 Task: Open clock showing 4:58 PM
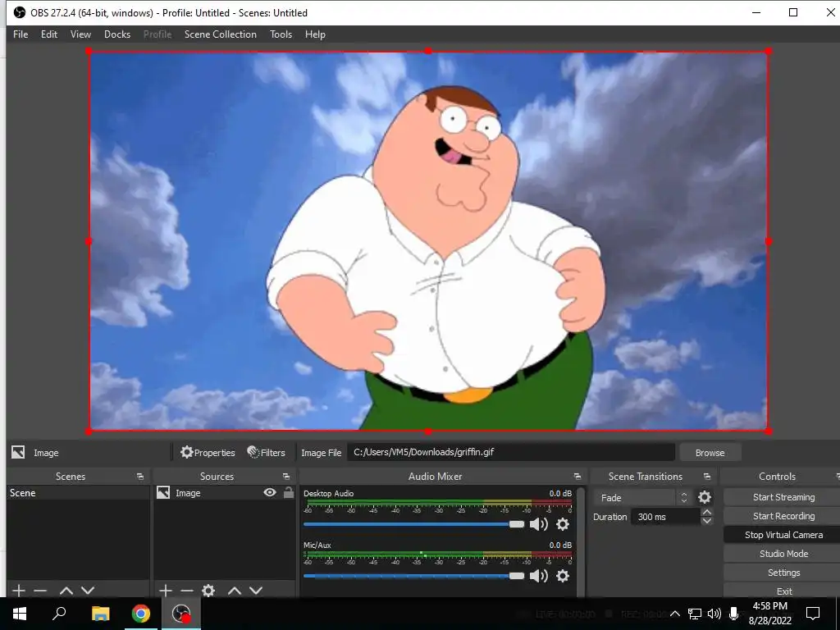click(769, 614)
